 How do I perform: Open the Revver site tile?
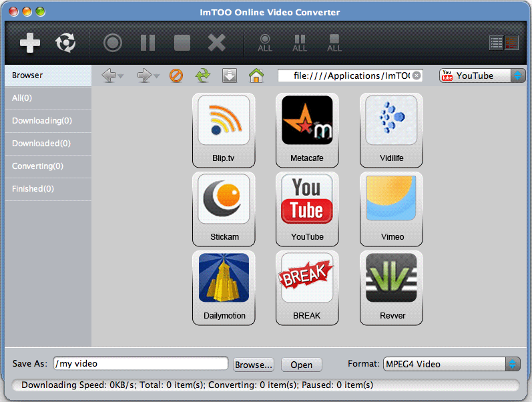pos(391,288)
